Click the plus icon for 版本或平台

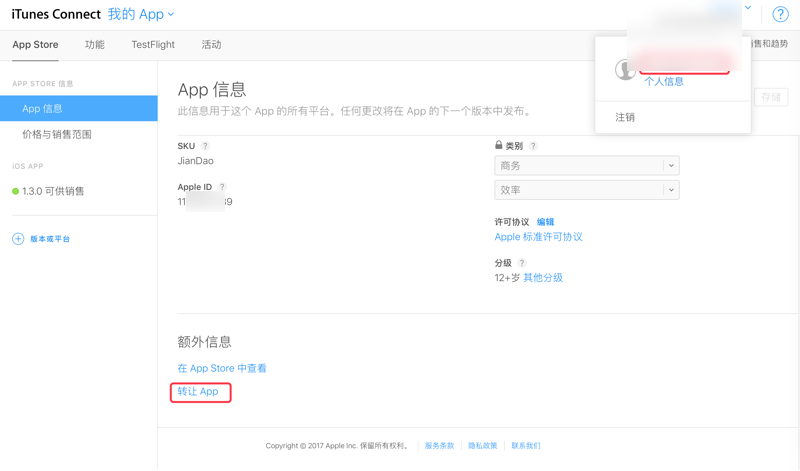click(x=18, y=239)
